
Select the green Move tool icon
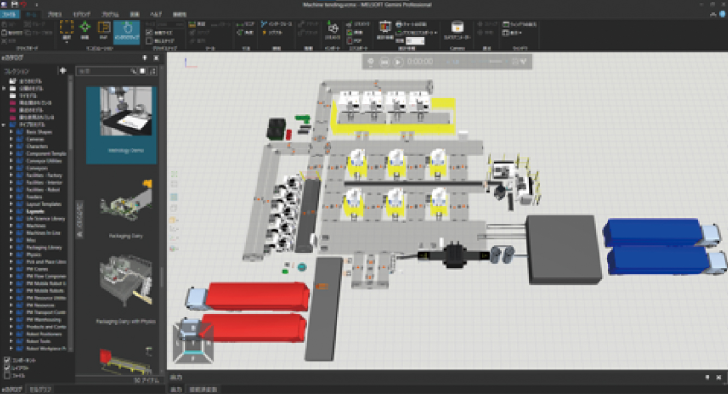coord(85,27)
